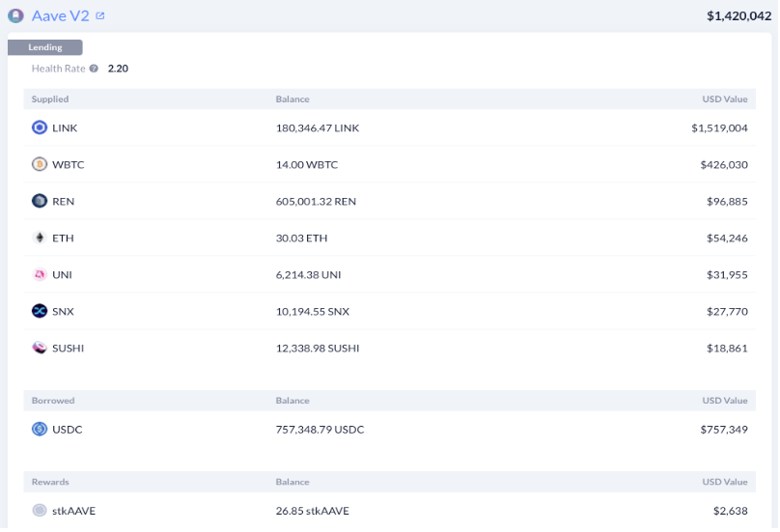Image resolution: width=780 pixels, height=532 pixels.
Task: Click the Rewards section header
Action: 50,482
